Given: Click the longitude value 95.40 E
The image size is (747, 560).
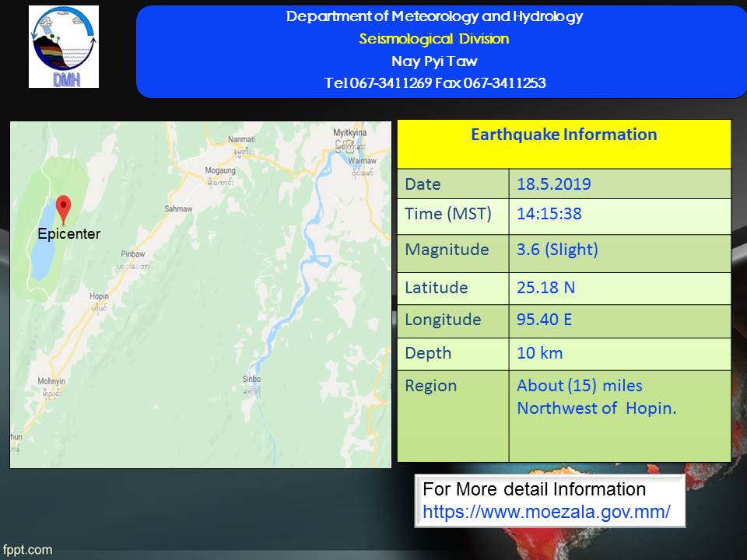Looking at the screenshot, I should coord(545,320).
